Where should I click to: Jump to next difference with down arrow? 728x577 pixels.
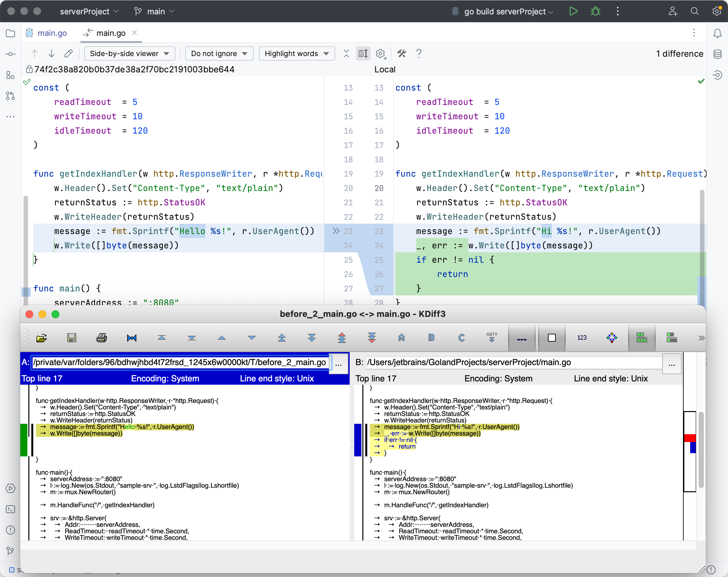51,53
